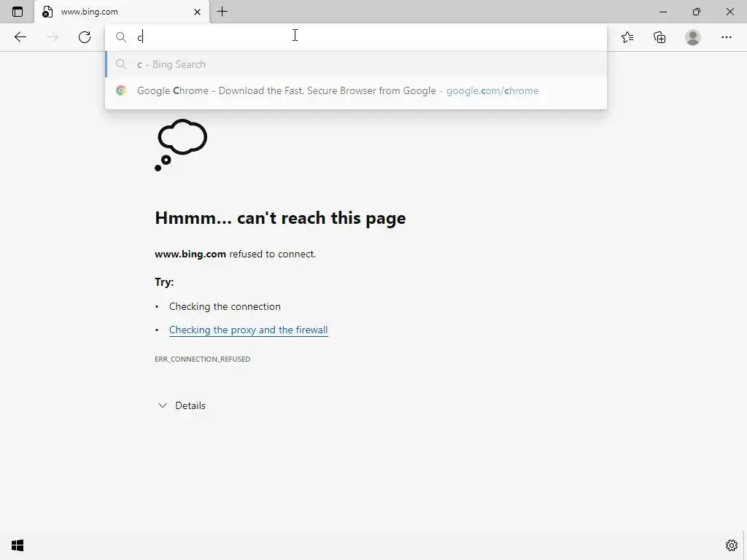Screen dimensions: 747x560
Task: Open the settings gear in bottom corner
Action: tap(731, 545)
